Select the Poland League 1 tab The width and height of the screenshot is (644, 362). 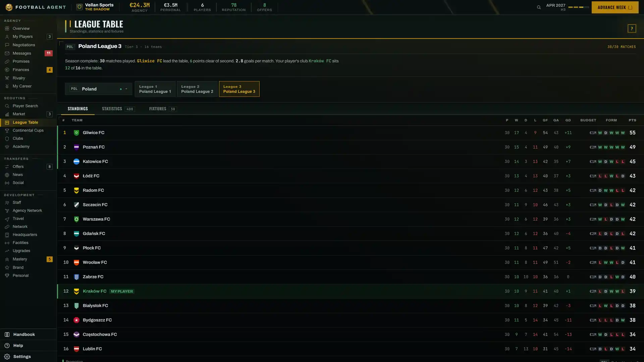[x=155, y=89]
